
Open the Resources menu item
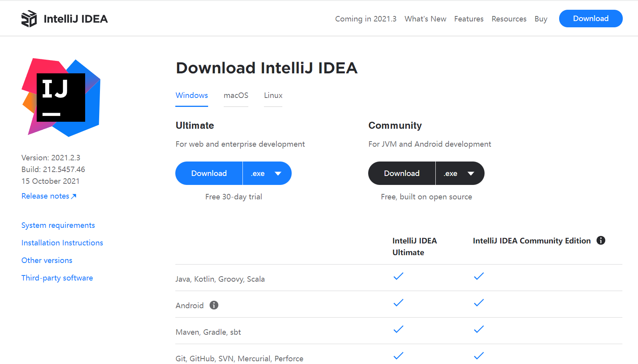click(x=509, y=19)
